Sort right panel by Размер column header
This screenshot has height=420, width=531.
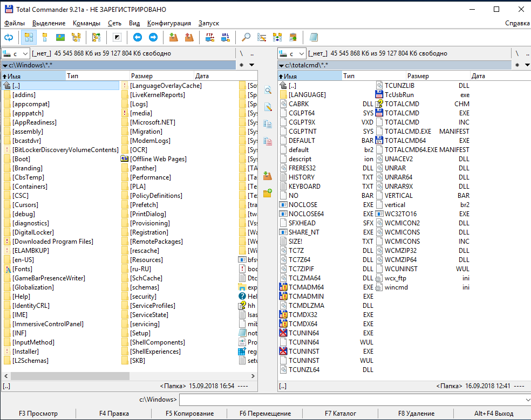(x=438, y=76)
